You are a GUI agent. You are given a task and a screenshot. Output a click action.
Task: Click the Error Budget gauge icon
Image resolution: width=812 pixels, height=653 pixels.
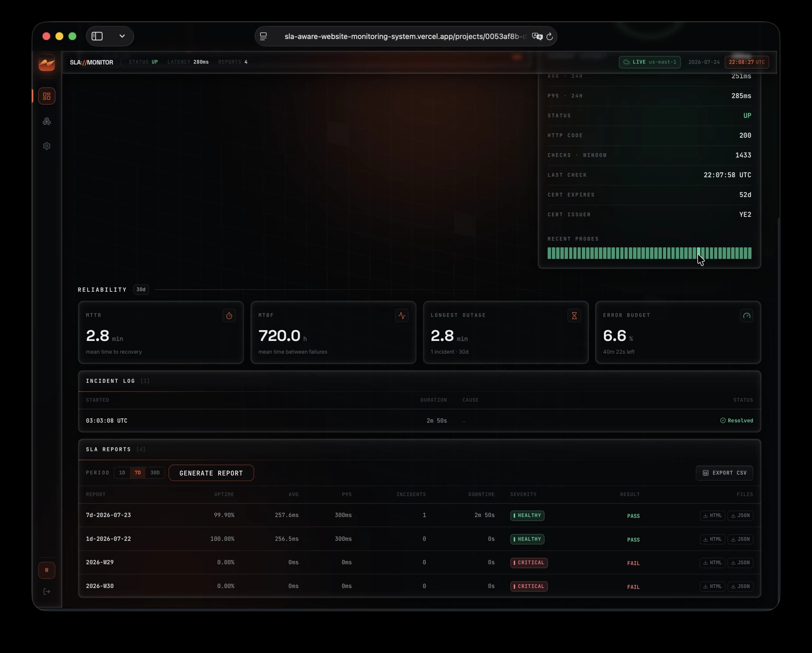click(746, 316)
